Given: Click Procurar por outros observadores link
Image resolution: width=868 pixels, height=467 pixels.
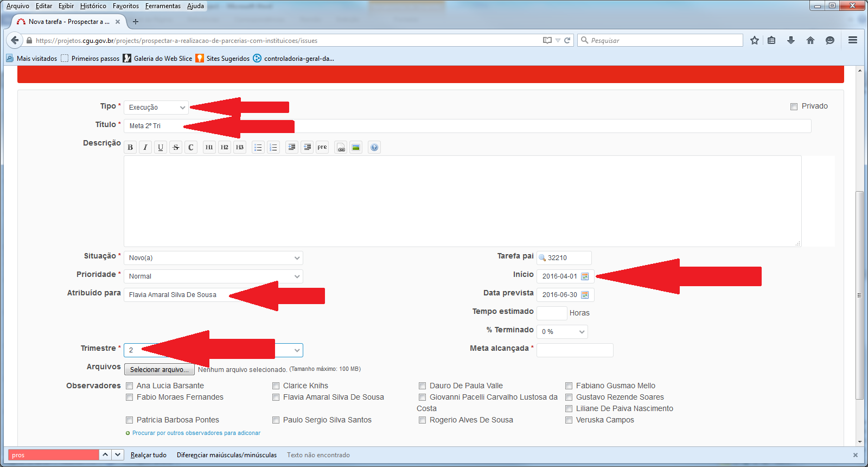Looking at the screenshot, I should pos(196,433).
